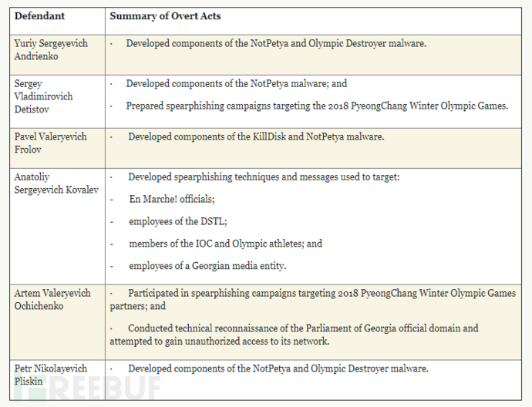Click the "Summary of Overt Acts" header
The image size is (532, 407).
pyautogui.click(x=162, y=15)
